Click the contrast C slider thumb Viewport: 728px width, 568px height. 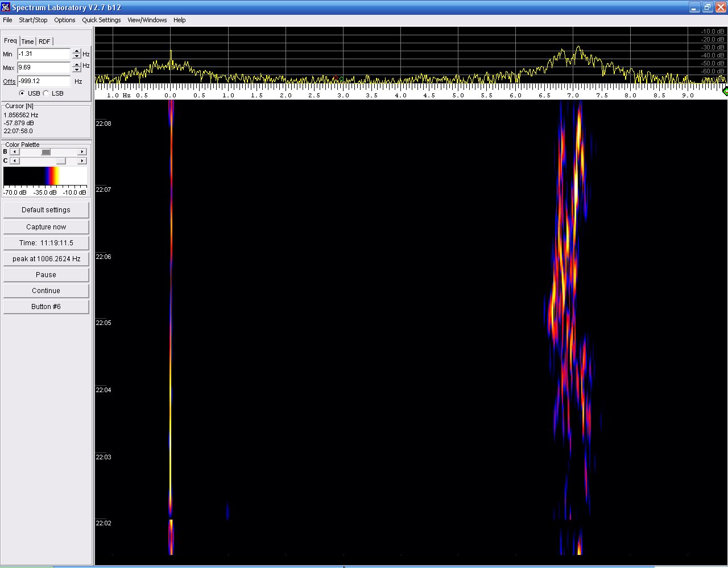coord(61,161)
